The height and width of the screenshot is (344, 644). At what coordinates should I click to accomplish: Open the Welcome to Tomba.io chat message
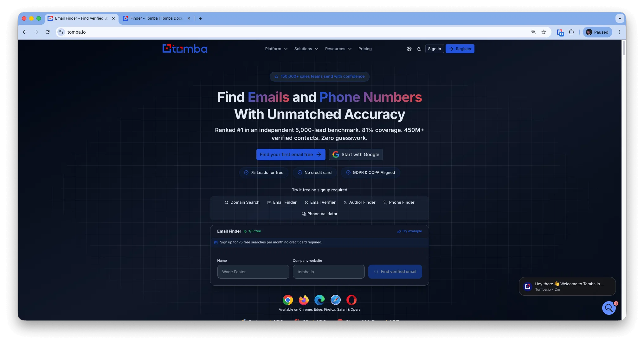[567, 286]
